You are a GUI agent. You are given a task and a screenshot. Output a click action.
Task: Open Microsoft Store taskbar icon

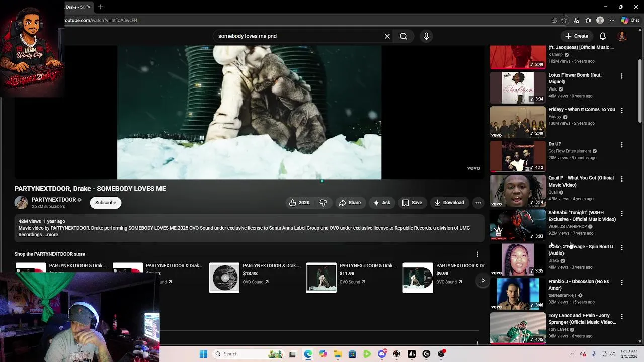point(352,354)
